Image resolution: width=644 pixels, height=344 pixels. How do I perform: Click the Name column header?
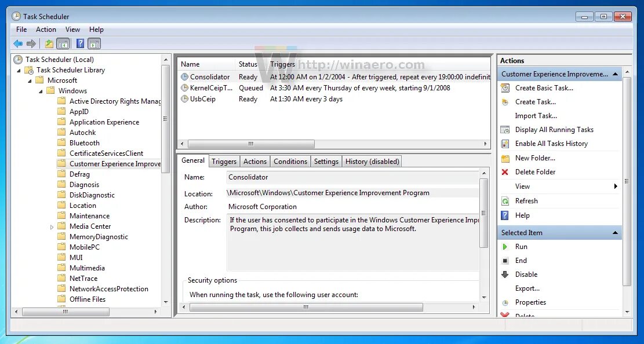[190, 64]
